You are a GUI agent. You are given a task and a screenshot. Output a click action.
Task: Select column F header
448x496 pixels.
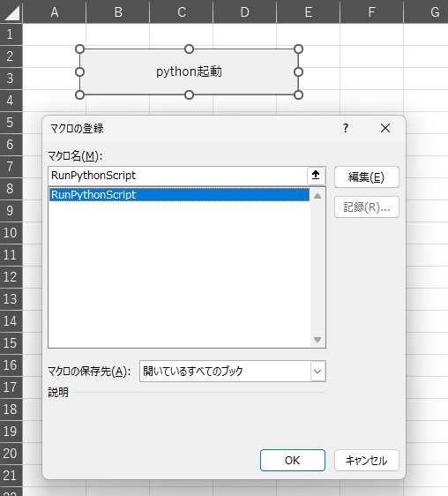372,12
